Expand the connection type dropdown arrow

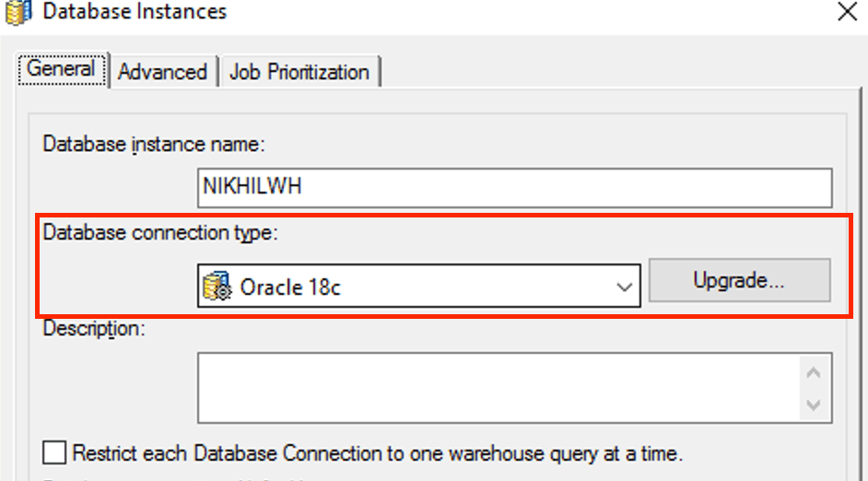[x=623, y=287]
